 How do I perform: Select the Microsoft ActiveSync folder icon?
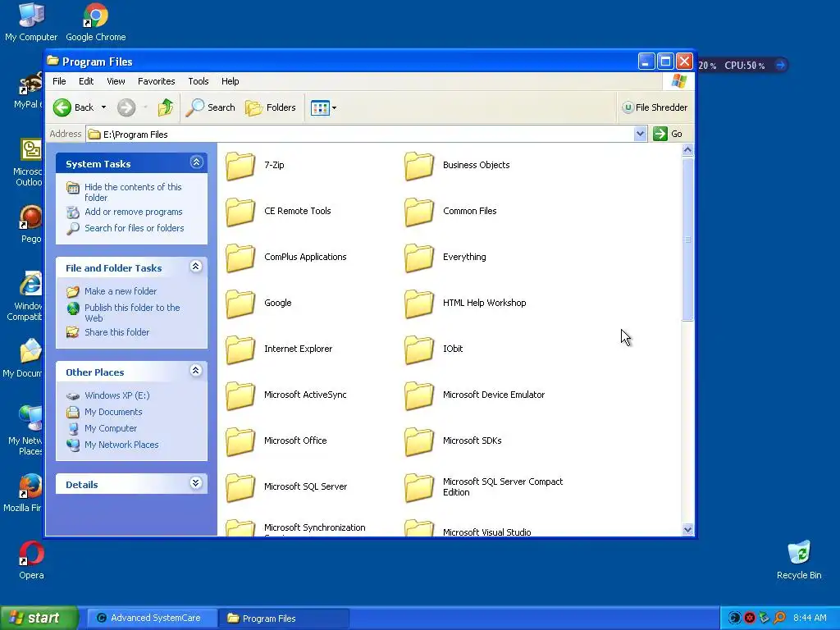coord(240,395)
